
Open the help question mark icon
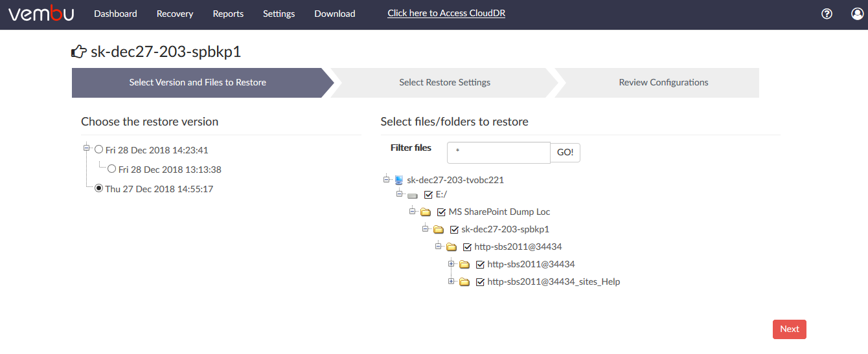point(827,14)
